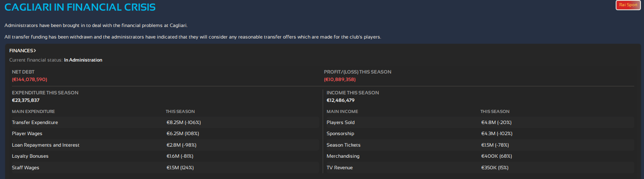The height and width of the screenshot is (179, 644).
Task: Click the Profit/(Loss) This Season figure
Action: click(x=339, y=79)
